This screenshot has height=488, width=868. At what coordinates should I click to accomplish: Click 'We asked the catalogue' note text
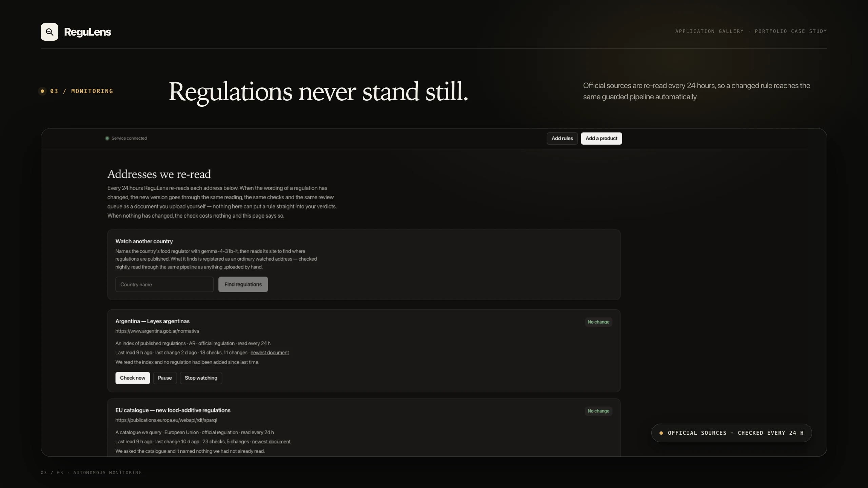pyautogui.click(x=190, y=451)
